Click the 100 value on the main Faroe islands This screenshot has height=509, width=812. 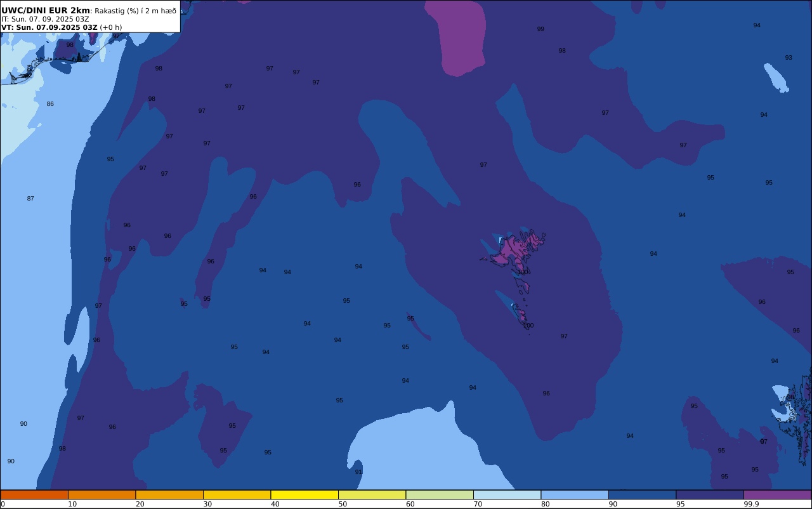pos(522,272)
